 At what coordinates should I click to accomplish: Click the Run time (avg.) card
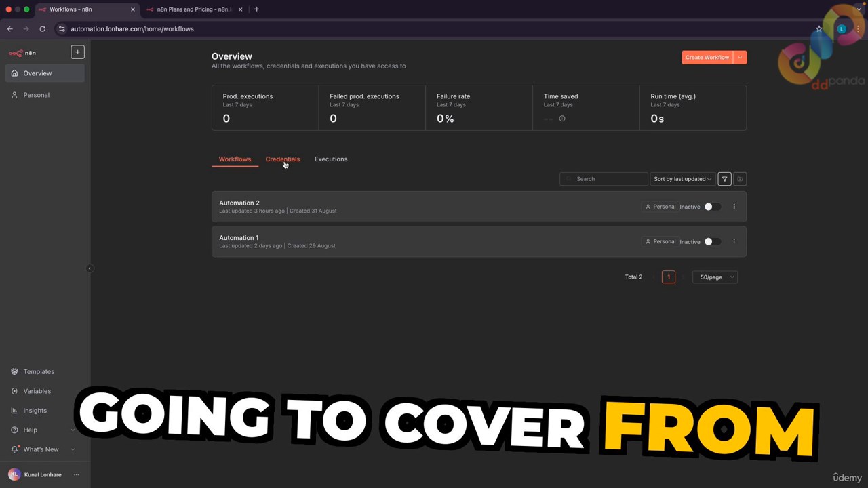693,108
